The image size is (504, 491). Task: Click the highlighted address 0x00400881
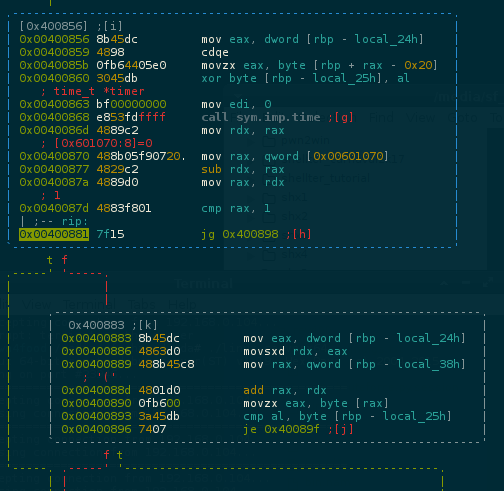click(54, 234)
